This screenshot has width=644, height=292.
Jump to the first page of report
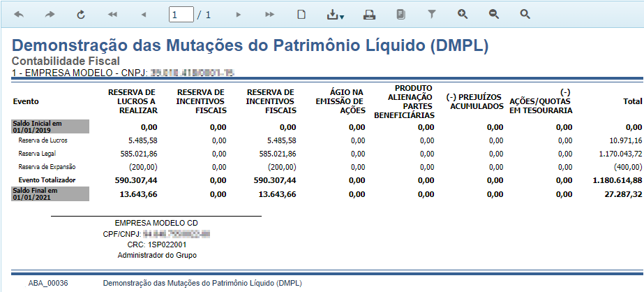(112, 15)
